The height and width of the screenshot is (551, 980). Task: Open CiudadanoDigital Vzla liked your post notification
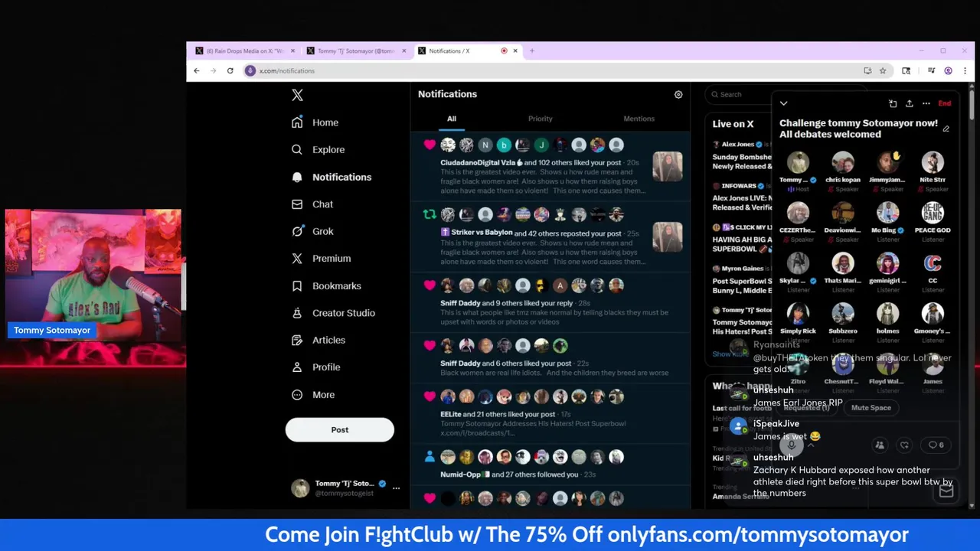550,168
